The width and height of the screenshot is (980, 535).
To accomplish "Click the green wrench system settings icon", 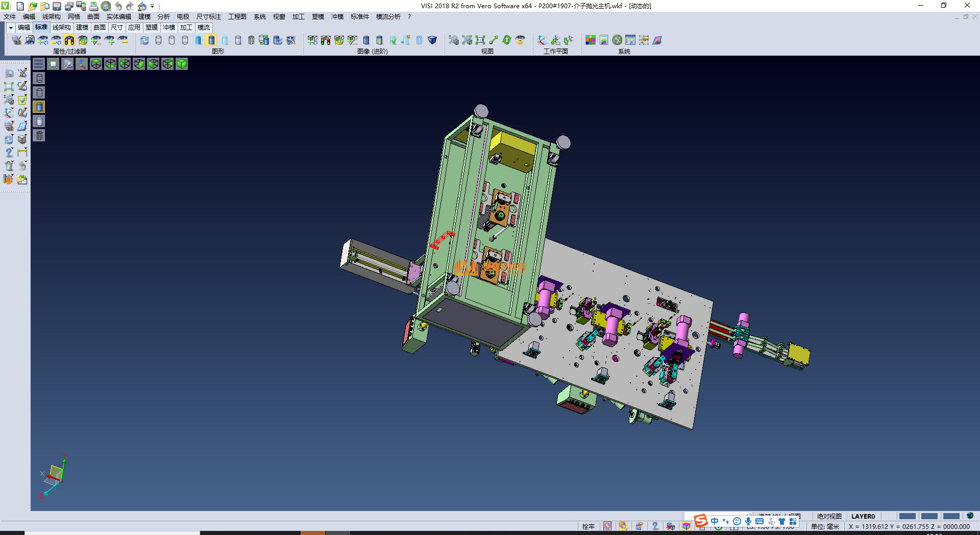I will click(x=617, y=40).
